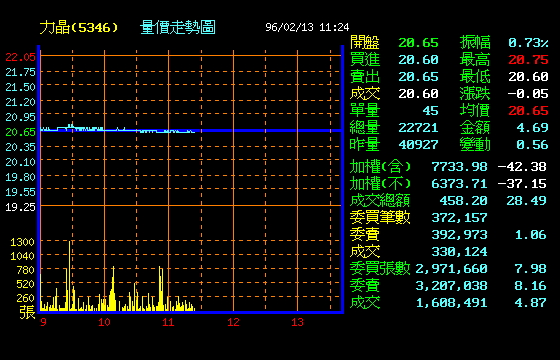
Task: Click the 加權(含) index value 7733.98
Action: point(459,166)
